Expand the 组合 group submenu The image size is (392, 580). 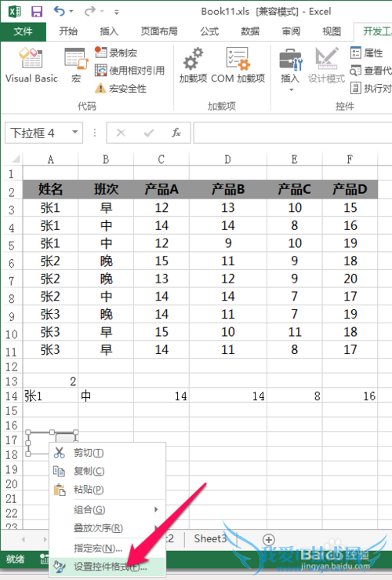click(x=107, y=509)
